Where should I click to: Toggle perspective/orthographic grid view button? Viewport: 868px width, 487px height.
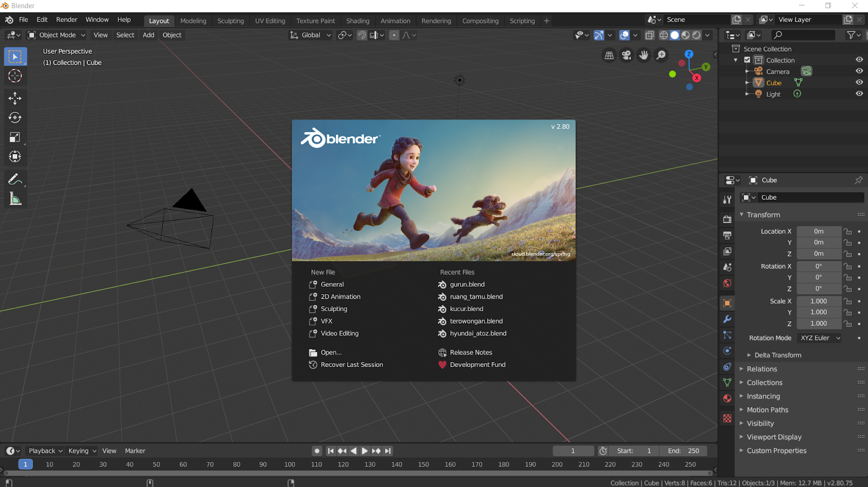click(609, 55)
